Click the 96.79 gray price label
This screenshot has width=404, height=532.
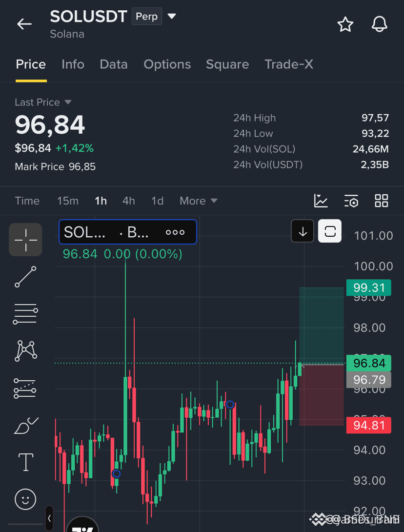point(369,380)
